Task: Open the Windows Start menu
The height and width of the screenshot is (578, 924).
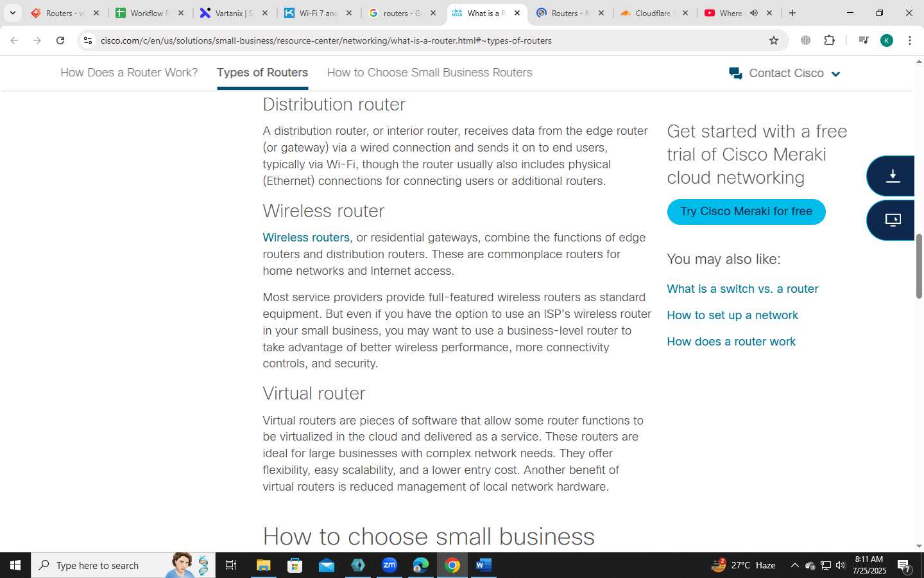Action: tap(15, 565)
